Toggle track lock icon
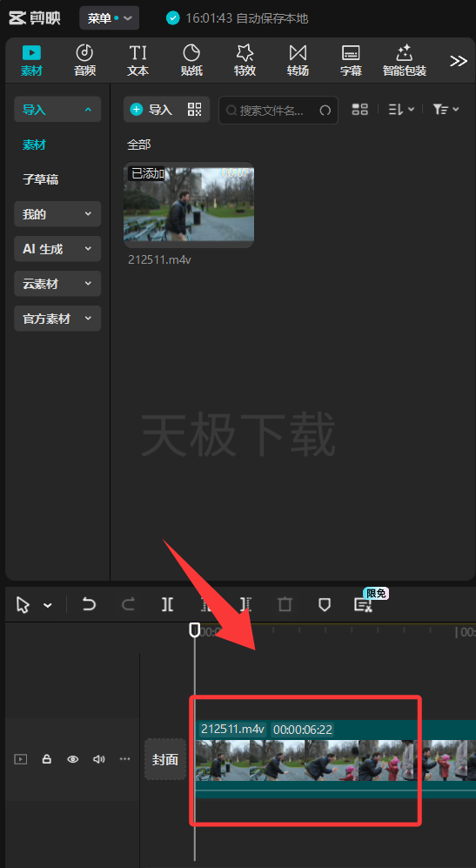This screenshot has width=476, height=868. point(47,759)
